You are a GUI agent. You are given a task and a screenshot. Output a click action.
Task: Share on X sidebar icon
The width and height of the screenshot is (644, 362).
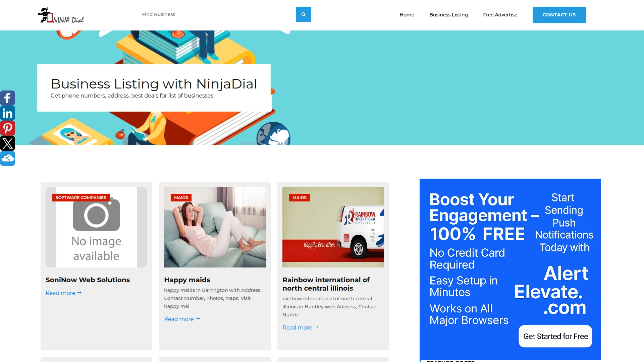(7, 143)
